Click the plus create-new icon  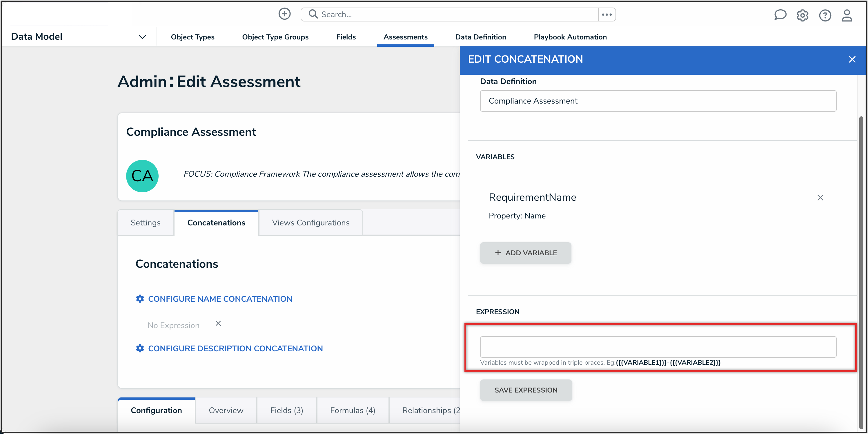[284, 14]
